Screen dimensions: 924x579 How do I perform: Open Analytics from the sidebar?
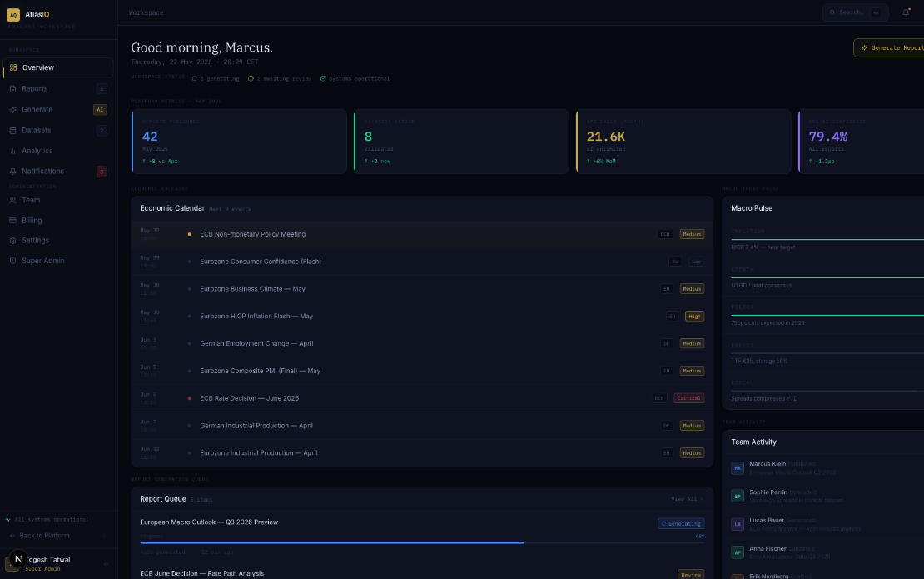pos(57,151)
